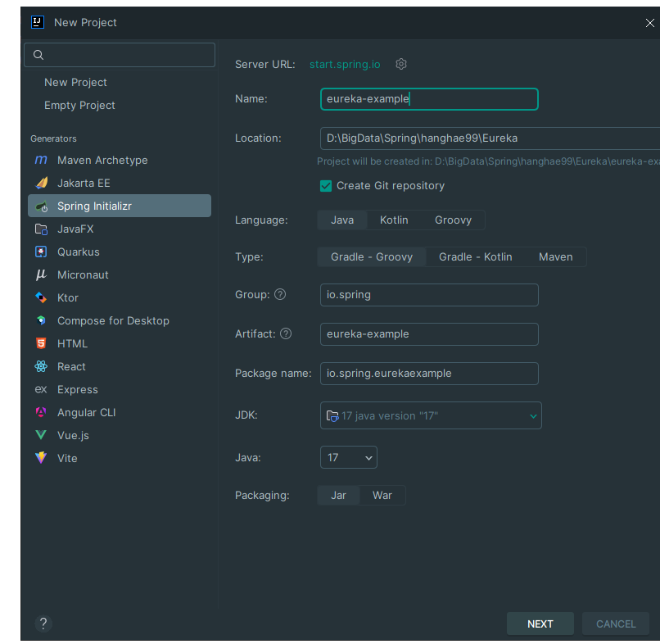Choose Gradle - Groovy build type
Screen dimensions: 660x644
point(372,257)
